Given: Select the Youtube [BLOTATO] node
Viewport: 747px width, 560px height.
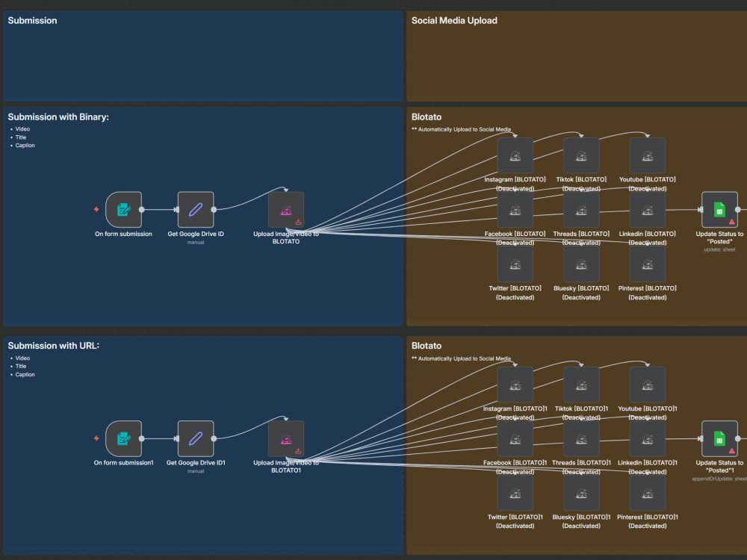Looking at the screenshot, I should [x=648, y=156].
